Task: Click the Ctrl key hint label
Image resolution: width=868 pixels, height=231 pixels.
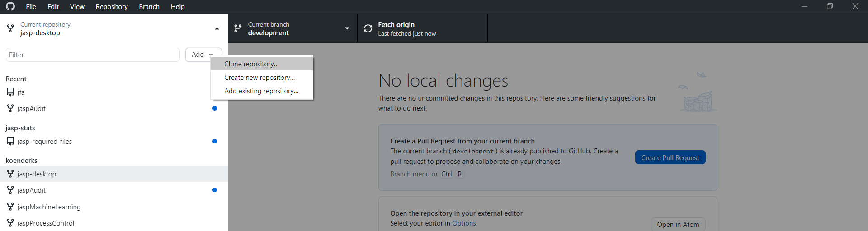Action: coord(447,174)
